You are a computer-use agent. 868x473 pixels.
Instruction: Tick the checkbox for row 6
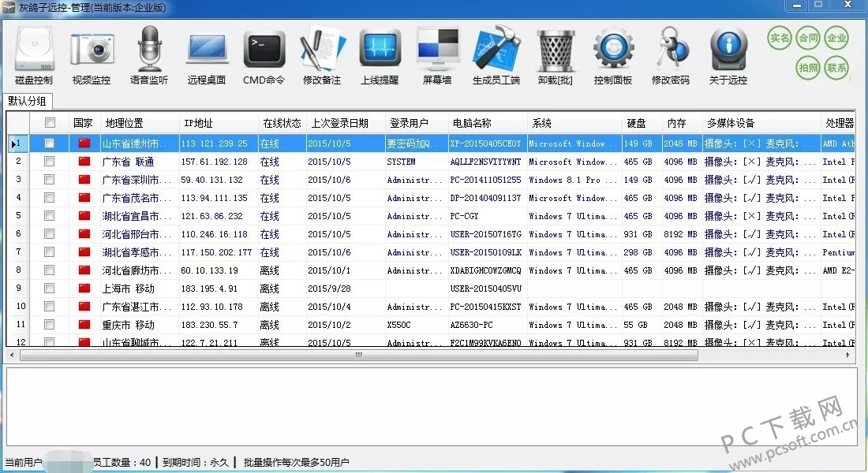pyautogui.click(x=50, y=234)
